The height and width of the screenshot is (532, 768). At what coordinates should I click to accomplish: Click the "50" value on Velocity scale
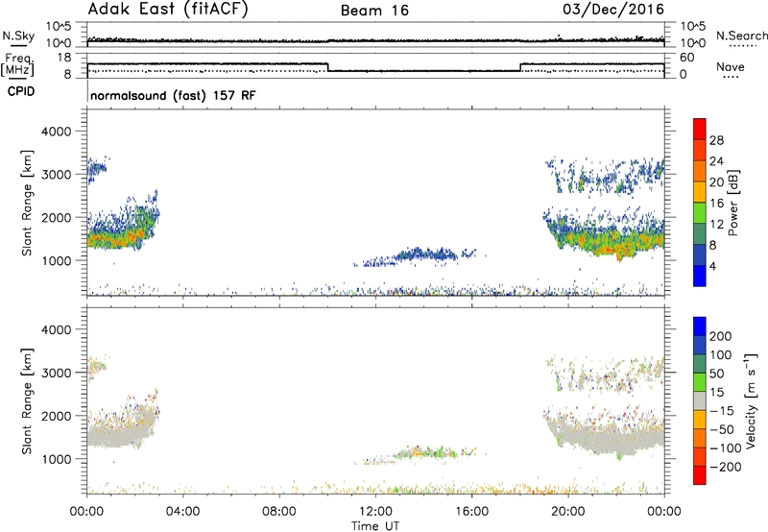pos(716,374)
